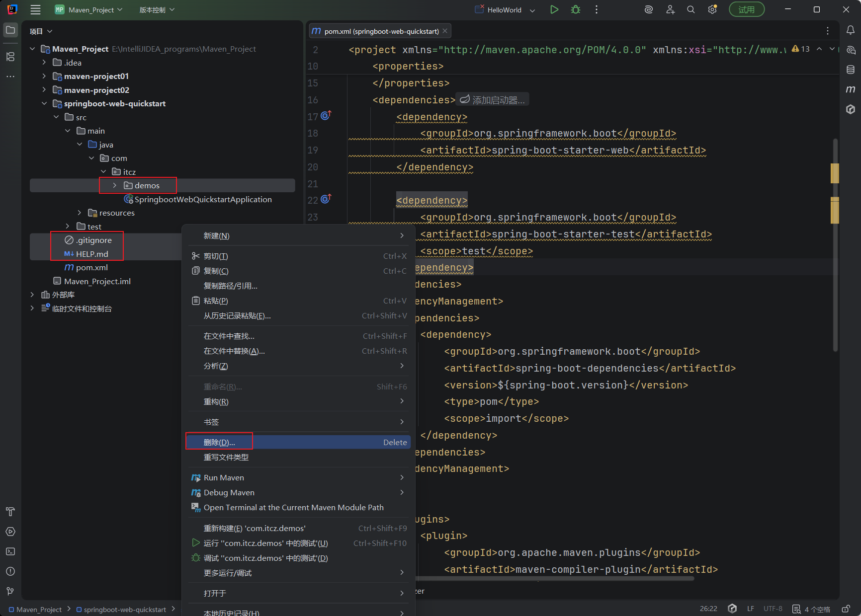The height and width of the screenshot is (616, 861).
Task: Open Debug Maven submenu
Action: (298, 492)
